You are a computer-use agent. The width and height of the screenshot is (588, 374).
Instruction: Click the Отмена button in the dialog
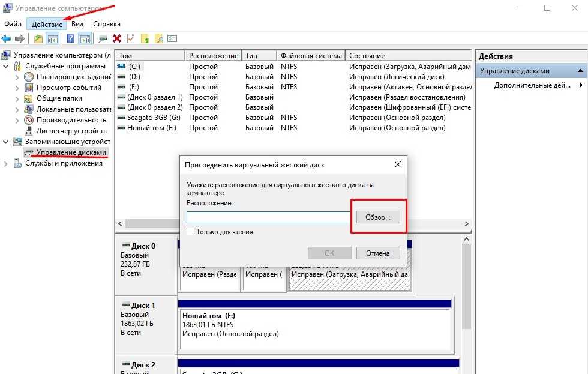(x=378, y=253)
